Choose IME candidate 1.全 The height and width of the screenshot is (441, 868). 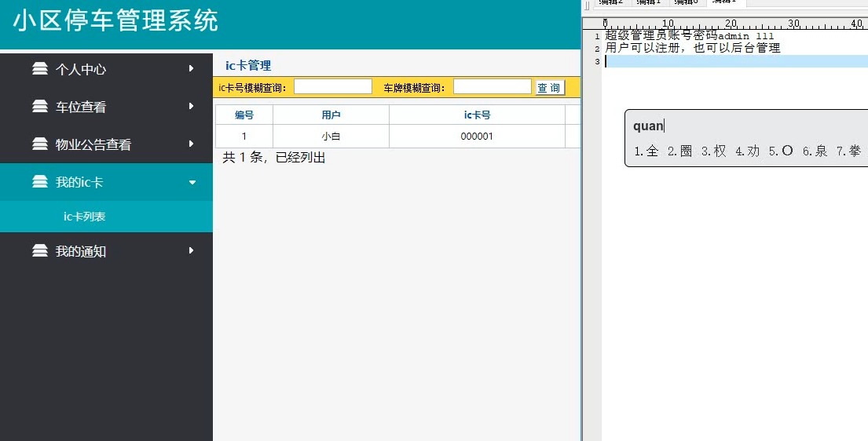tap(646, 151)
